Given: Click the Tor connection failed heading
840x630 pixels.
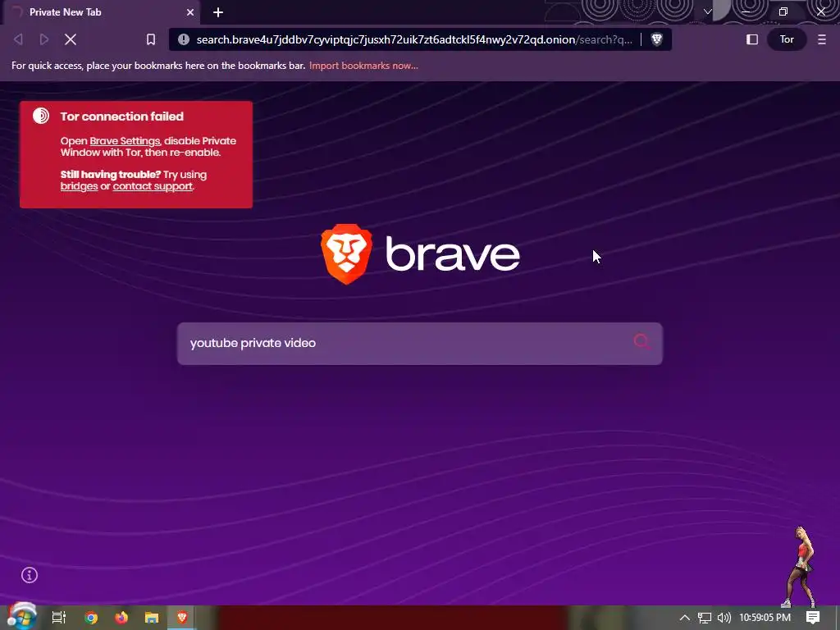Looking at the screenshot, I should click(x=121, y=116).
